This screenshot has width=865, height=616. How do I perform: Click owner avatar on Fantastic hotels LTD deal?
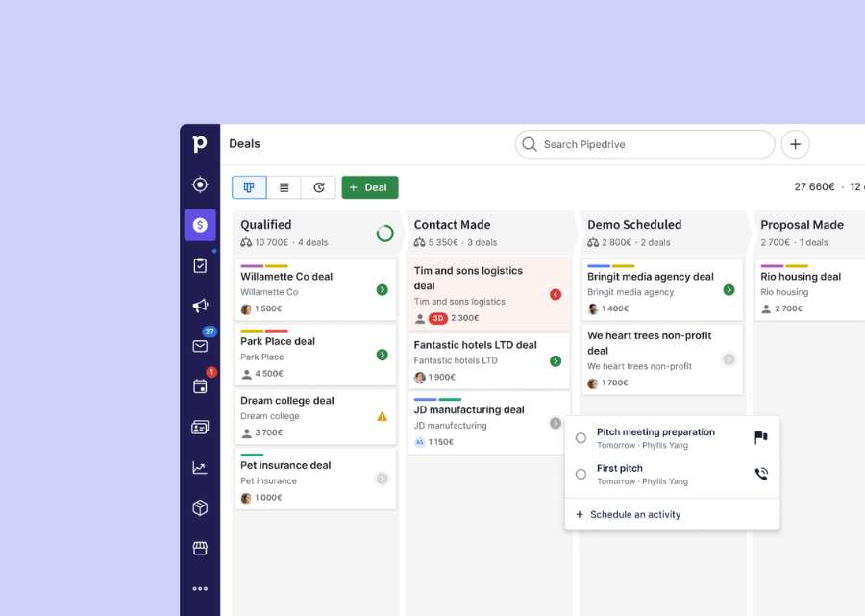pyautogui.click(x=419, y=378)
